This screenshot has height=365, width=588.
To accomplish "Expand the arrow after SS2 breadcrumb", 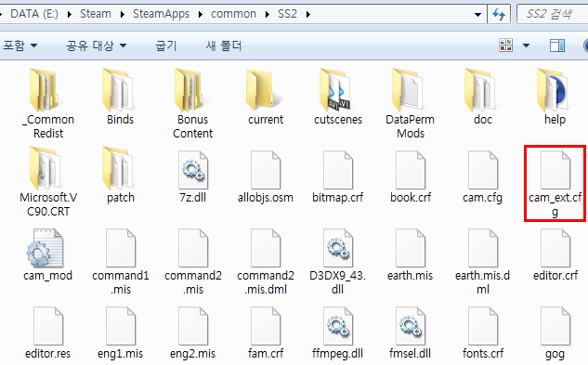I will 307,15.
